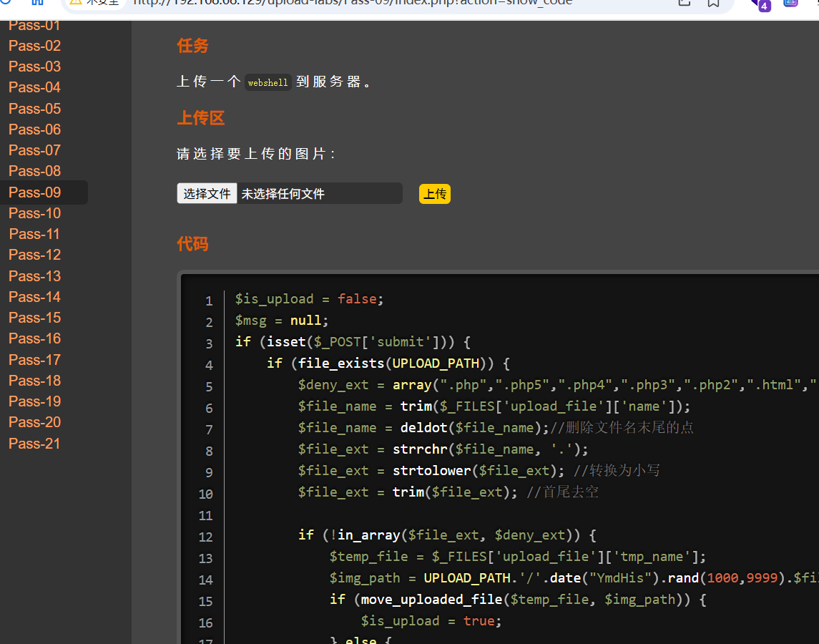
Task: Click code line number 1
Action: coord(209,301)
